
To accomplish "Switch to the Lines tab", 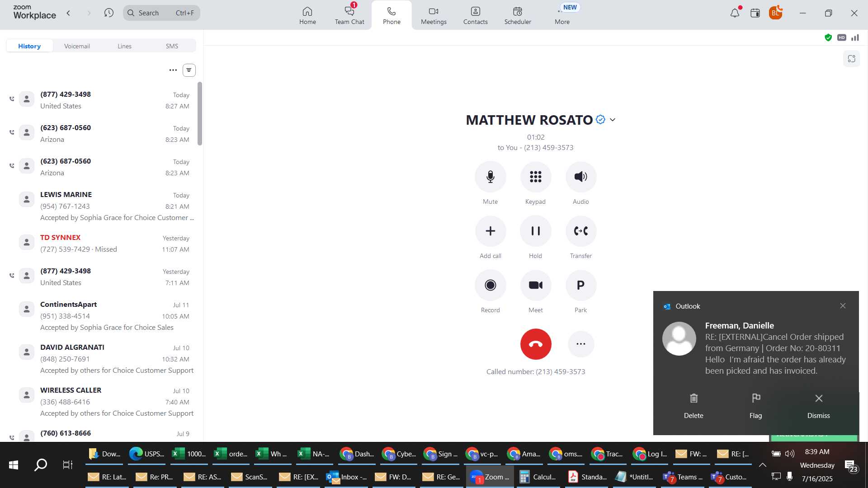I will pos(124,46).
